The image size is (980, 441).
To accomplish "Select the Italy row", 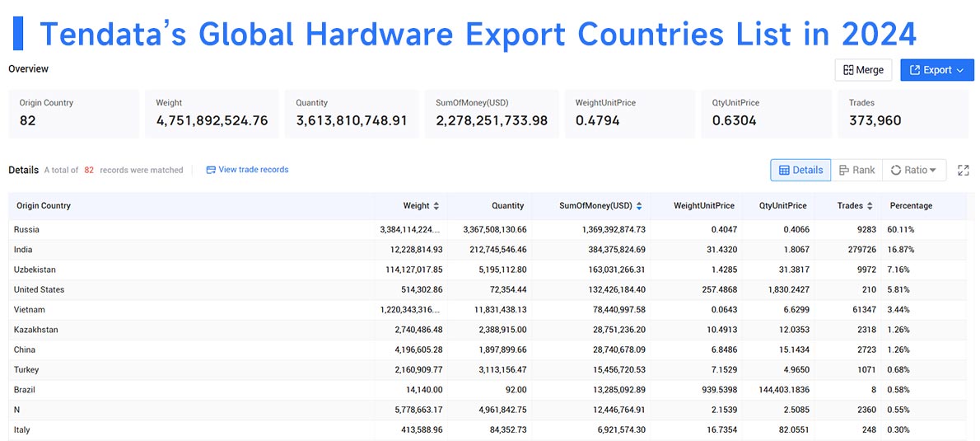I will pyautogui.click(x=488, y=429).
